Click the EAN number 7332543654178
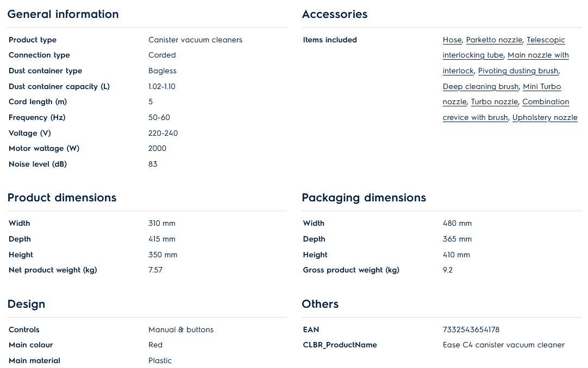Viewport: 588px width, 368px height. [x=471, y=330]
